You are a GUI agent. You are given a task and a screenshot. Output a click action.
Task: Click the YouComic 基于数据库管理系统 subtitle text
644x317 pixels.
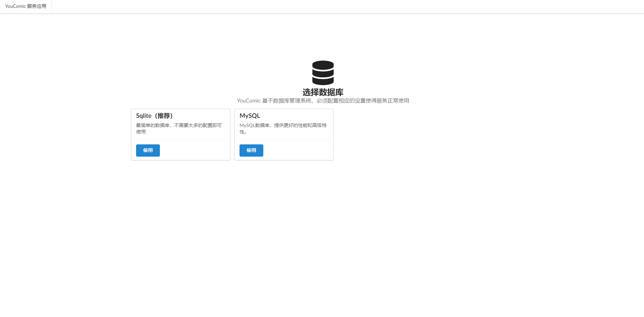[323, 101]
